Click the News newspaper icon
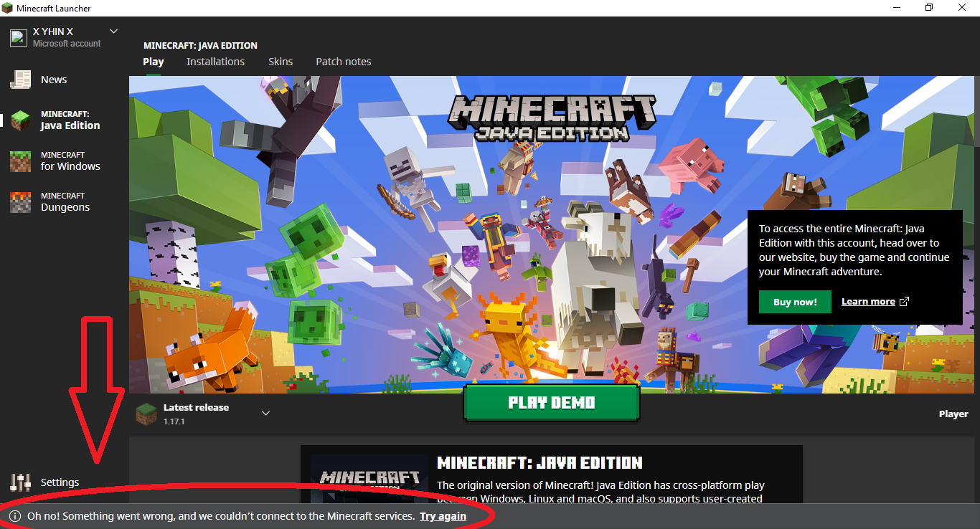This screenshot has height=529, width=980. (20, 80)
